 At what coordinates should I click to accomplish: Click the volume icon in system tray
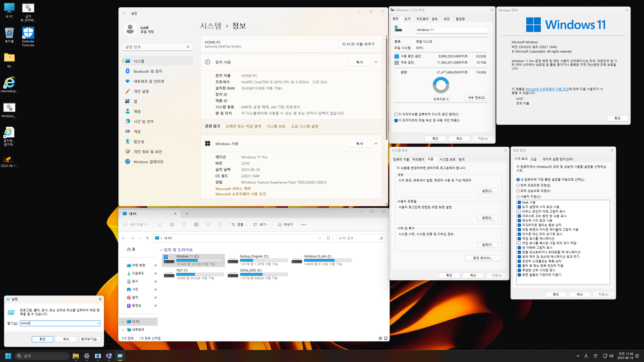pos(611,356)
